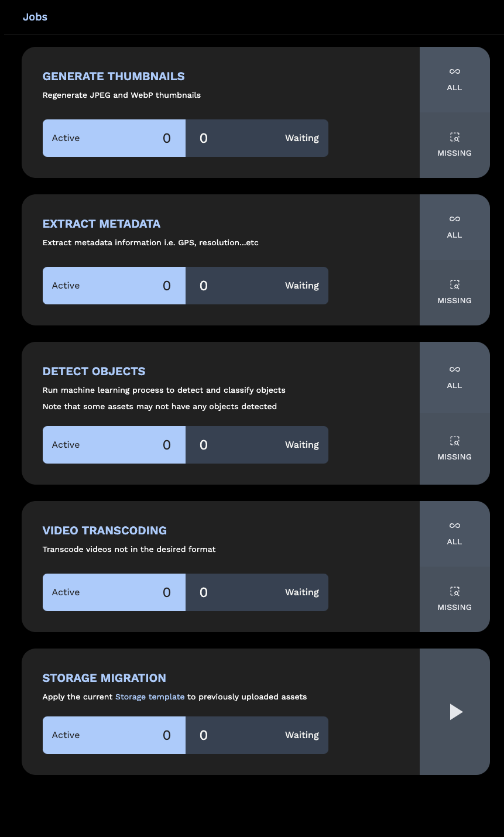Run Generate Thumbnails for MISSING assets
The height and width of the screenshot is (837, 504).
tap(454, 145)
